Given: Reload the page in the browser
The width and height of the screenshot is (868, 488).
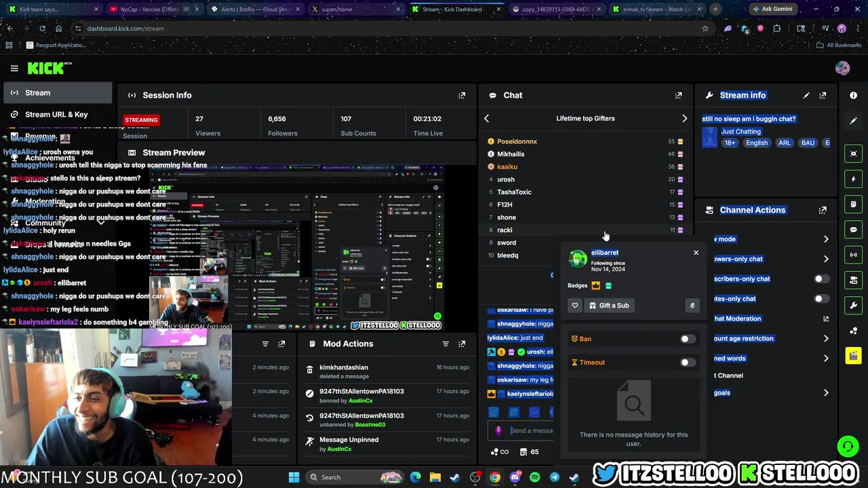Looking at the screenshot, I should [42, 28].
